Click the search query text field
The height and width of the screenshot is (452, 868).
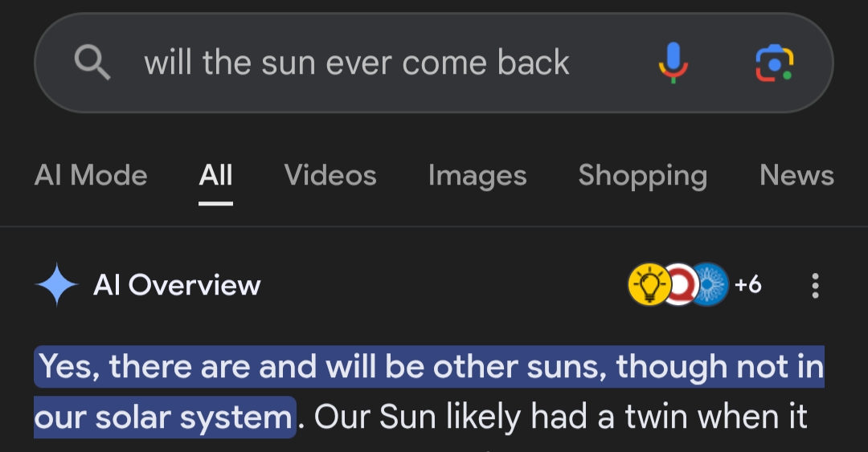(x=357, y=63)
